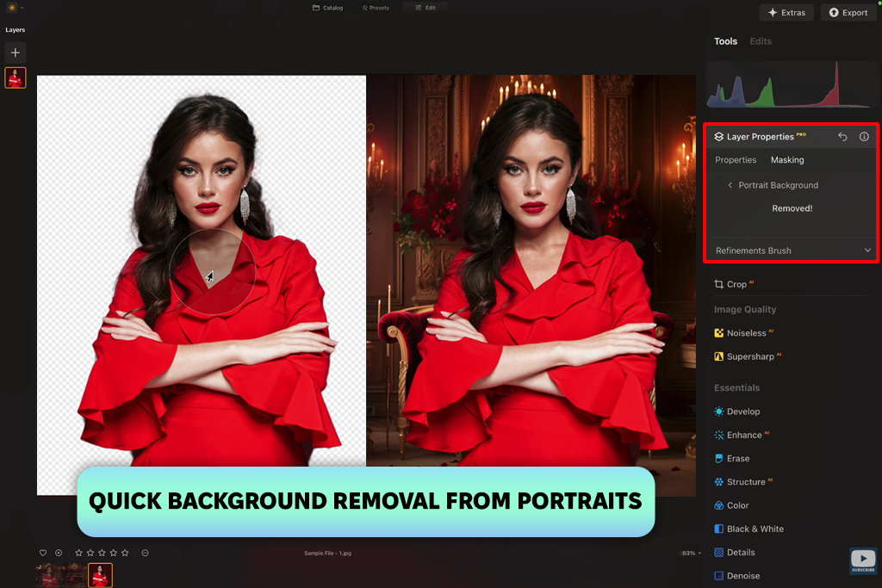The height and width of the screenshot is (588, 882).
Task: Open the Develop tool
Action: coord(737,412)
